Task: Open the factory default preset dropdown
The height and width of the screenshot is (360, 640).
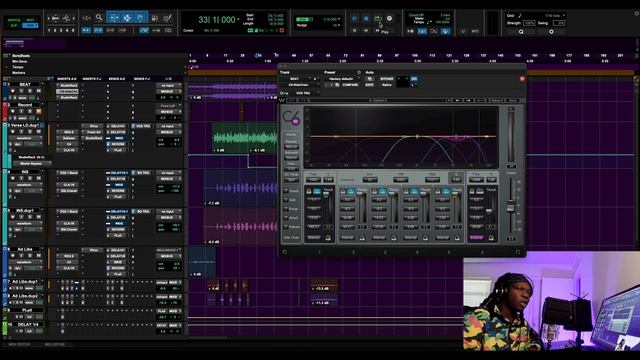Action: click(342, 79)
